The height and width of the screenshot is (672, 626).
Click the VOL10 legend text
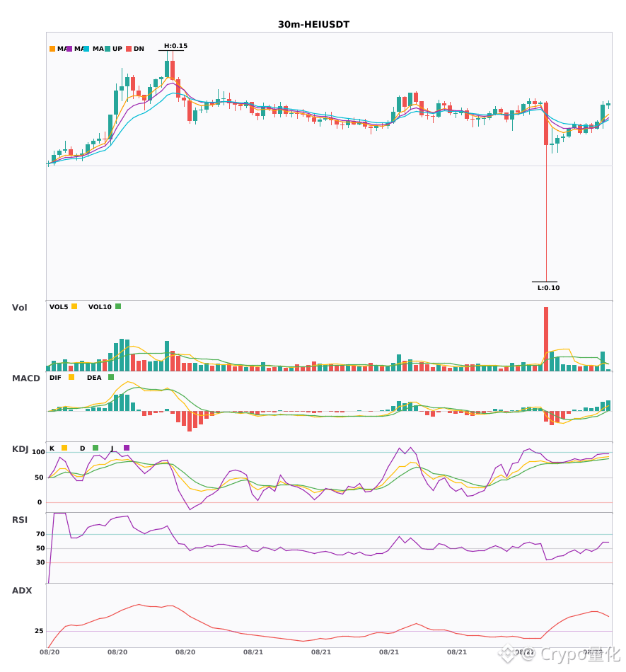click(x=100, y=307)
